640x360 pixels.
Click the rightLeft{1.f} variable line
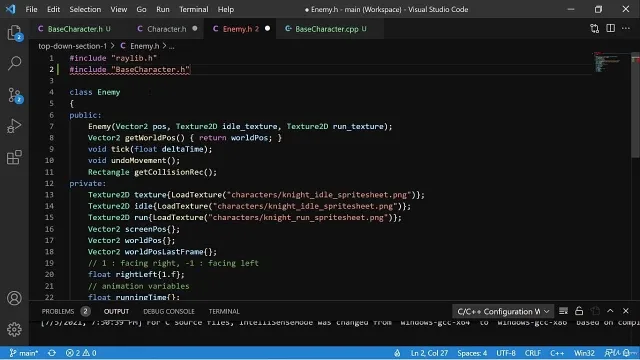136,275
